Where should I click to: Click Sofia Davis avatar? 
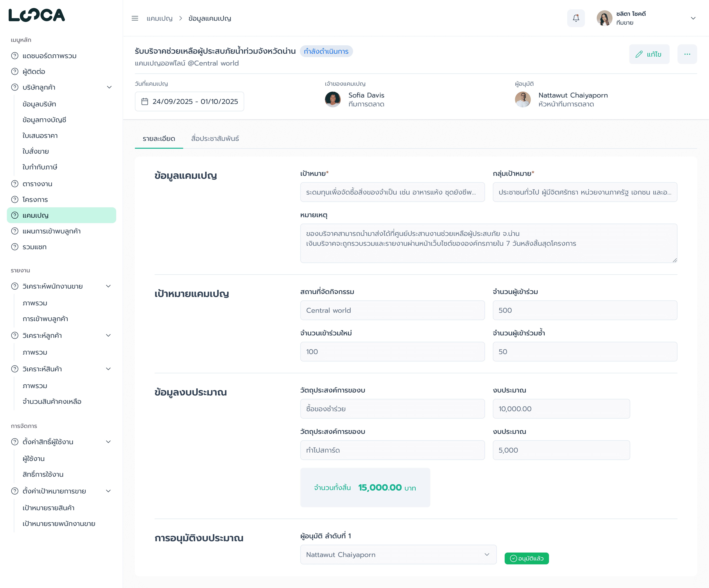coord(333,100)
